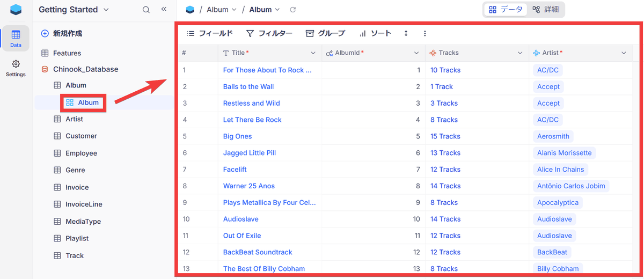Click Aerosmith artist chip
The image size is (644, 279).
tap(553, 136)
